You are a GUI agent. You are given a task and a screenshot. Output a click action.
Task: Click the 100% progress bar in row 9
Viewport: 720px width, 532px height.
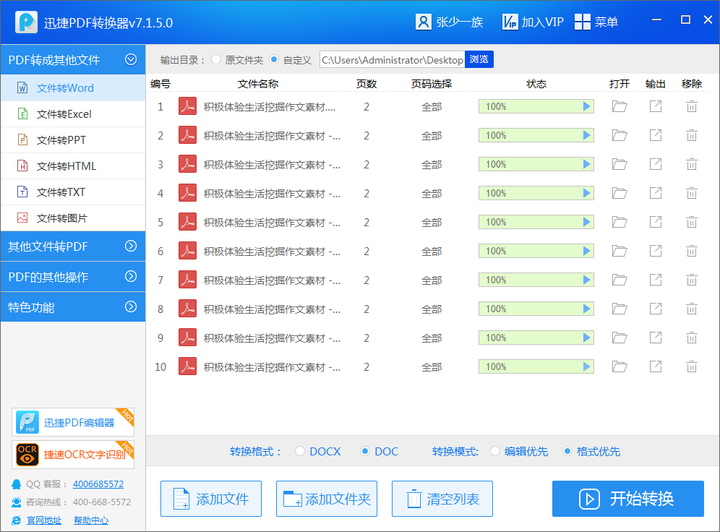(536, 338)
